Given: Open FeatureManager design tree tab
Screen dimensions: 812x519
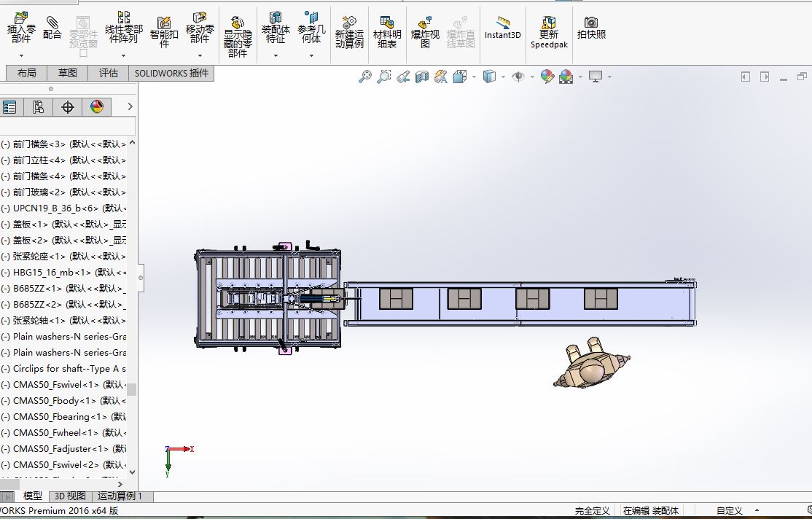Looking at the screenshot, I should coord(9,107).
